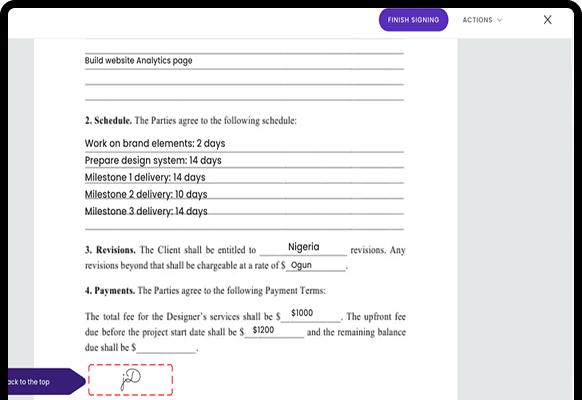The image size is (582, 400).
Task: Open the Actions dropdown menu
Action: [x=482, y=20]
